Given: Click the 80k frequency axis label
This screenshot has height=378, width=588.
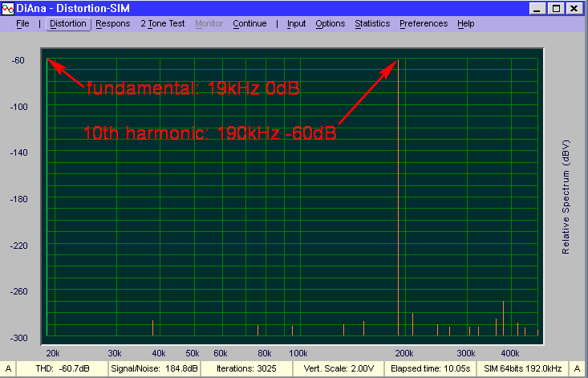Looking at the screenshot, I should 265,353.
